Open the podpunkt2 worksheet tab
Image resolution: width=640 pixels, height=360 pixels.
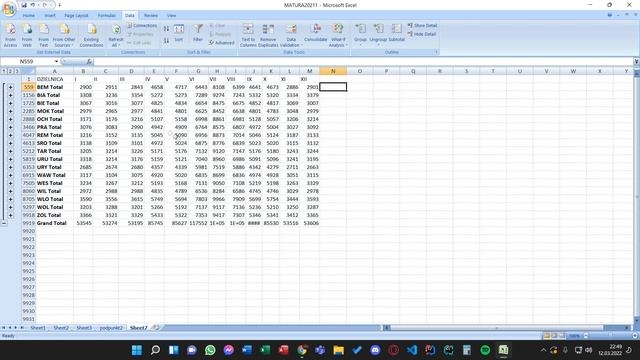[111, 328]
